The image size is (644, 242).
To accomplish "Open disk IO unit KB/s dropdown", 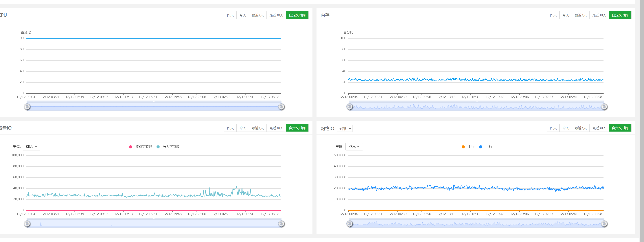I will (x=32, y=147).
